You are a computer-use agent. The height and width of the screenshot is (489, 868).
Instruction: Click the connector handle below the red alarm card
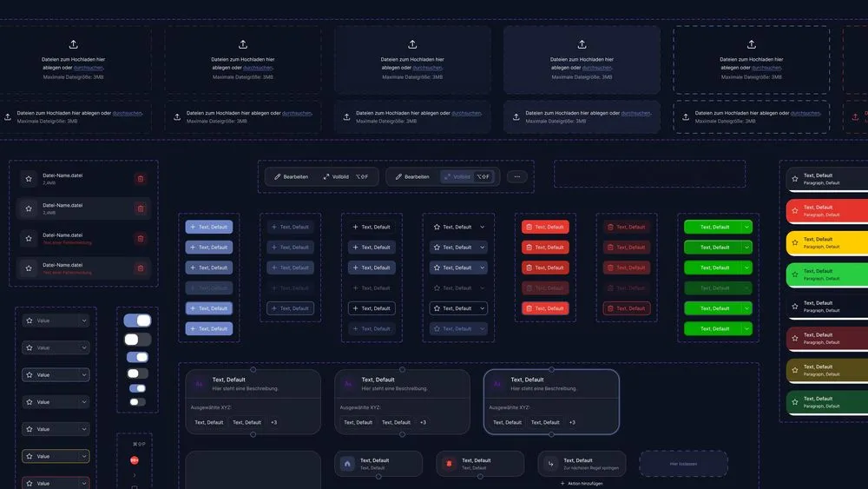point(480,476)
